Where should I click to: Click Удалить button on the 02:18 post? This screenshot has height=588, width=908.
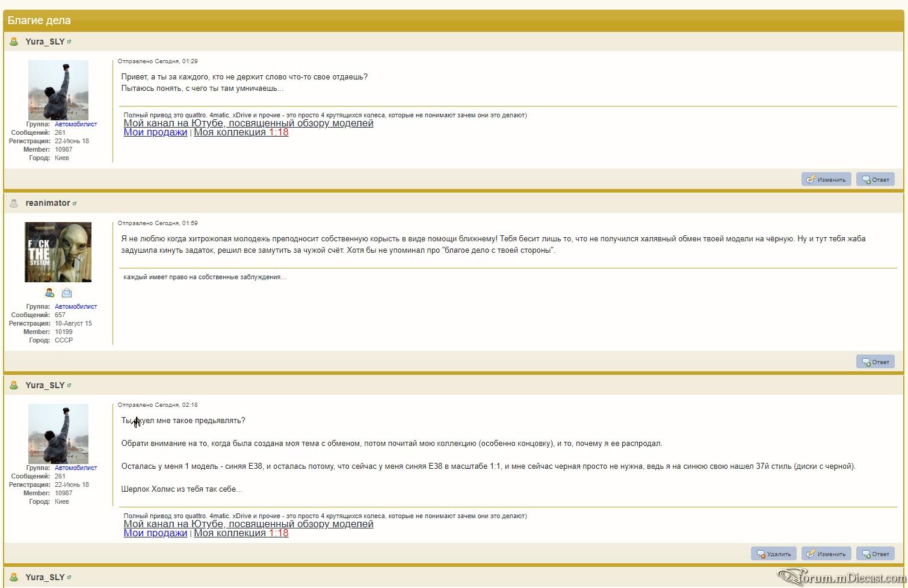[x=774, y=554]
